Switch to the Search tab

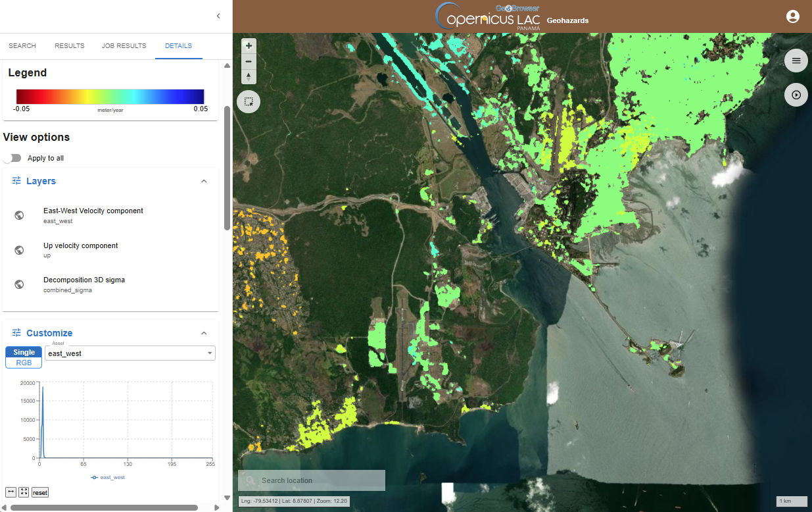pyautogui.click(x=22, y=46)
